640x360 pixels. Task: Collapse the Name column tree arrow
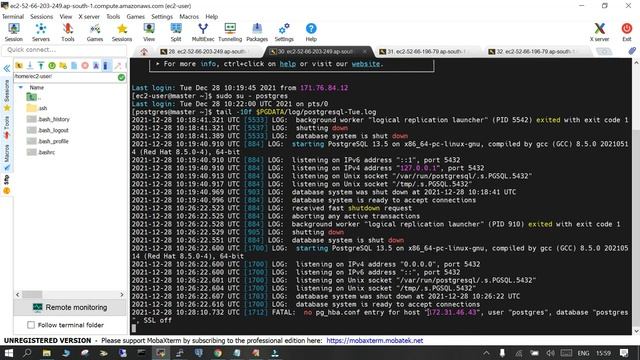tap(20, 87)
